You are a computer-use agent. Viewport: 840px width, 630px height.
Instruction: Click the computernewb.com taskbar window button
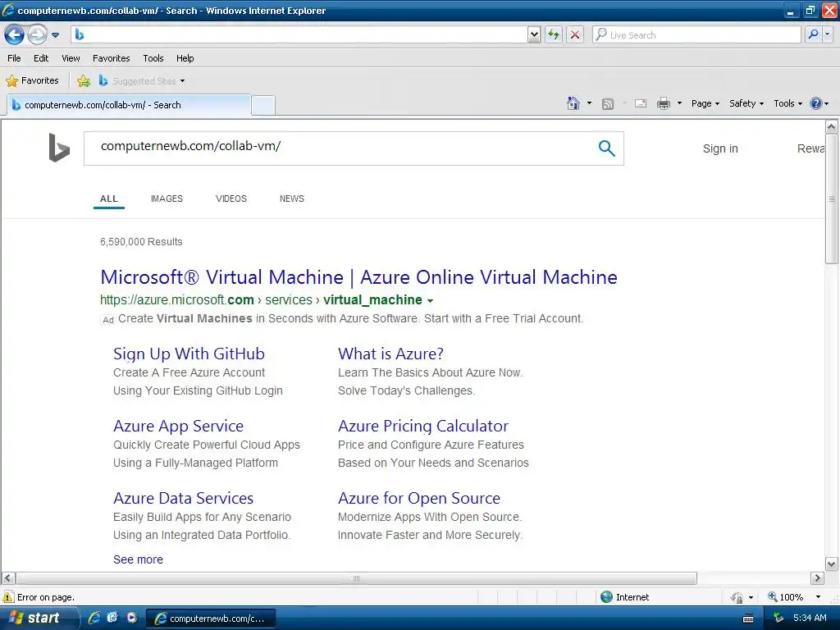click(x=211, y=619)
